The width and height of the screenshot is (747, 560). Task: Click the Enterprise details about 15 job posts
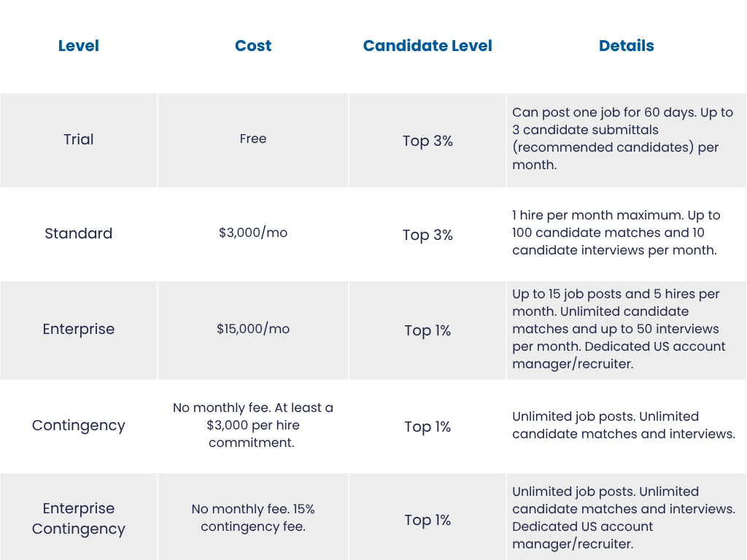pyautogui.click(x=619, y=329)
